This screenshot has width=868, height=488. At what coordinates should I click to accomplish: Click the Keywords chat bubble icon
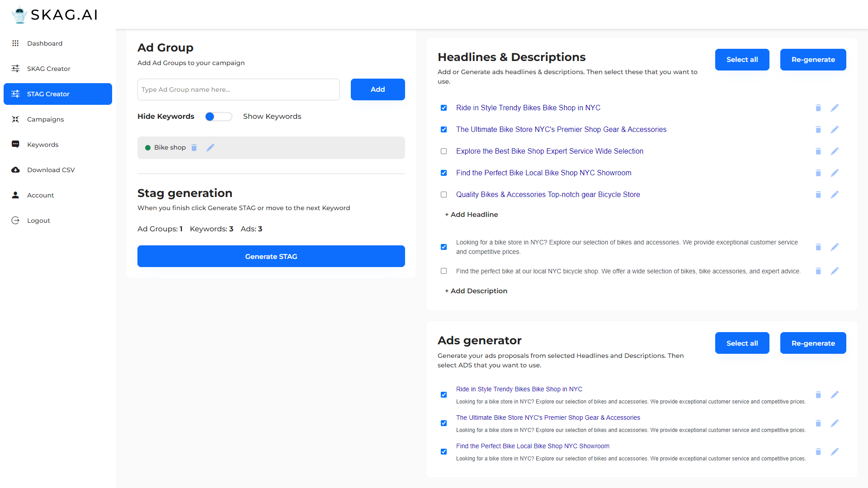15,144
